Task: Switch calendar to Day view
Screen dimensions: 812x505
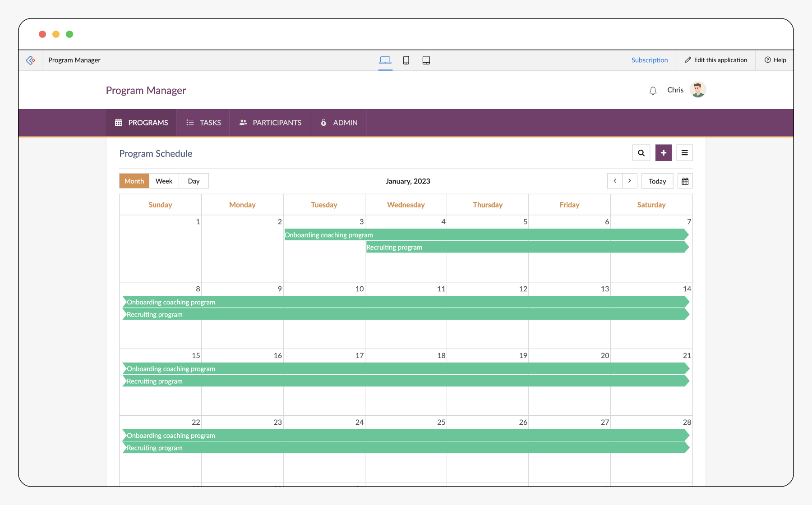Action: [194, 181]
